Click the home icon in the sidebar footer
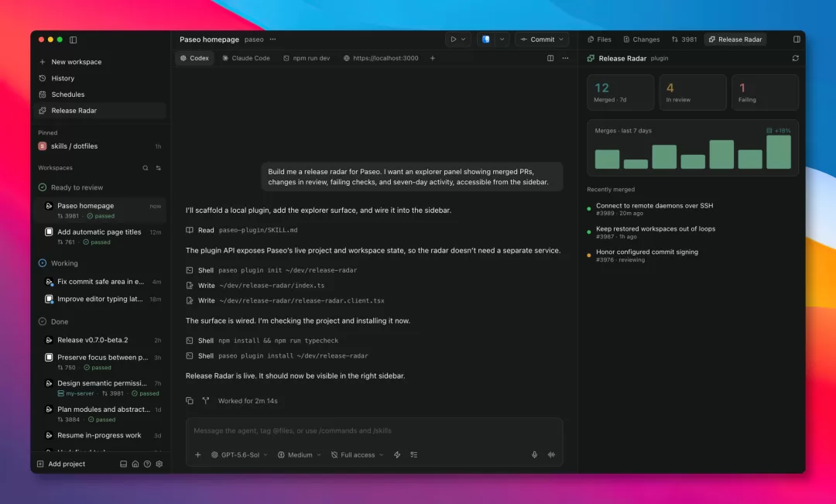Image resolution: width=836 pixels, height=504 pixels. [135, 464]
